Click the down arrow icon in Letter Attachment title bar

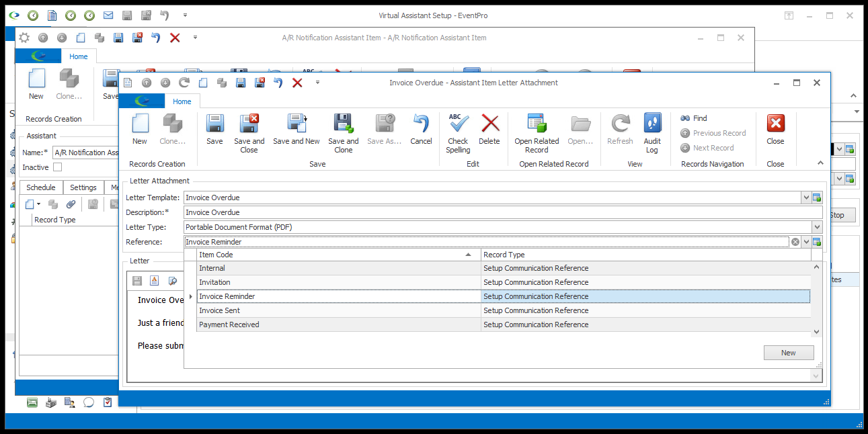point(165,83)
